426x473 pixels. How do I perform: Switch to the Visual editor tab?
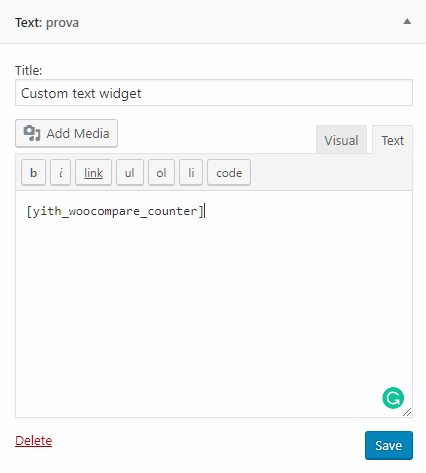click(341, 140)
